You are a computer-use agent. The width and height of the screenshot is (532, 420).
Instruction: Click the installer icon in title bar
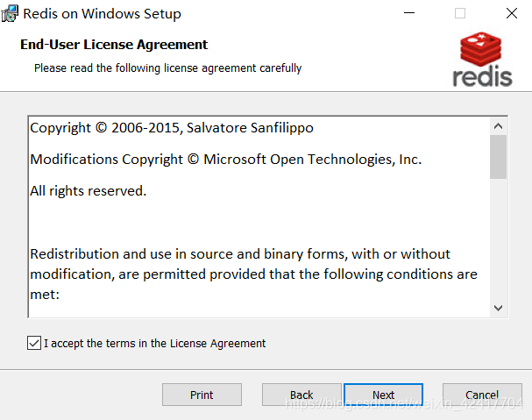[10, 13]
